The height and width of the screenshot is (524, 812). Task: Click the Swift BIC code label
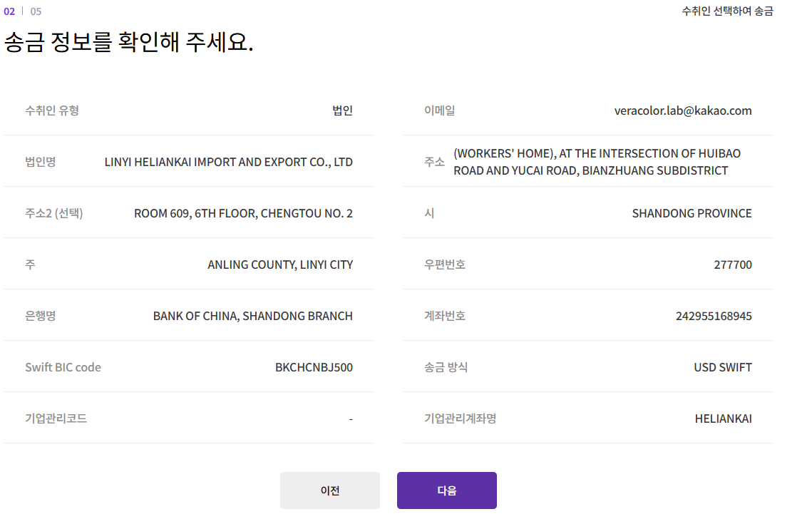pos(63,367)
